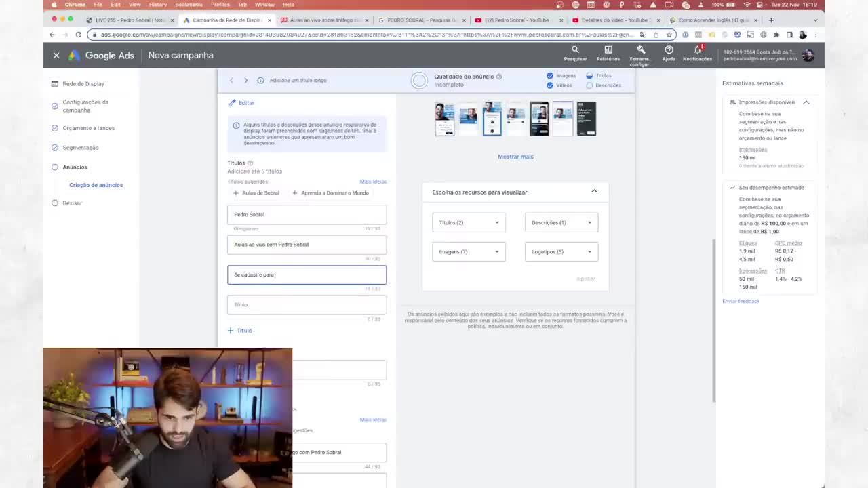Toggle the Vídeos quality check

[x=550, y=85]
